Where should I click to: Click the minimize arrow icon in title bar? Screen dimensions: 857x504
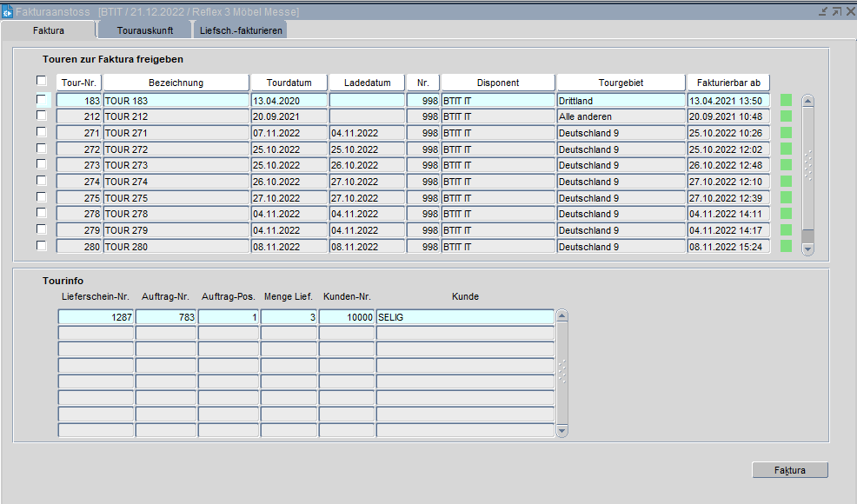point(822,11)
